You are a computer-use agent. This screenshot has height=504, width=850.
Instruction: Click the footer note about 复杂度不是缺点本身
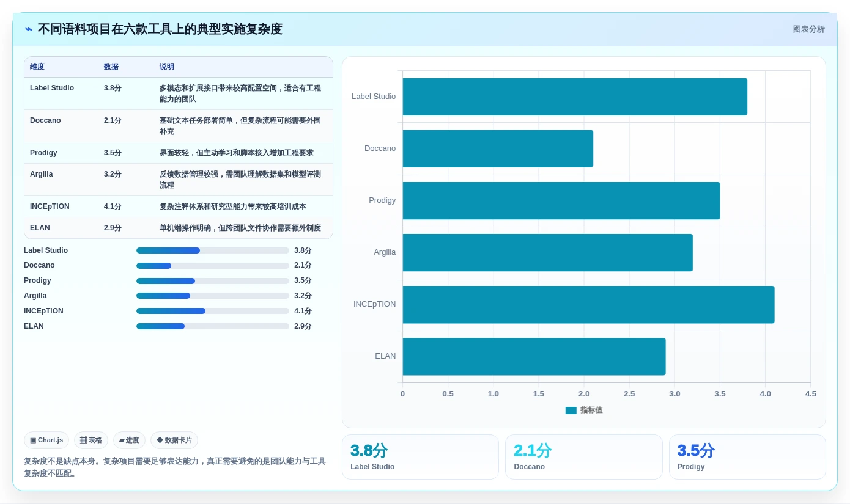pyautogui.click(x=175, y=467)
